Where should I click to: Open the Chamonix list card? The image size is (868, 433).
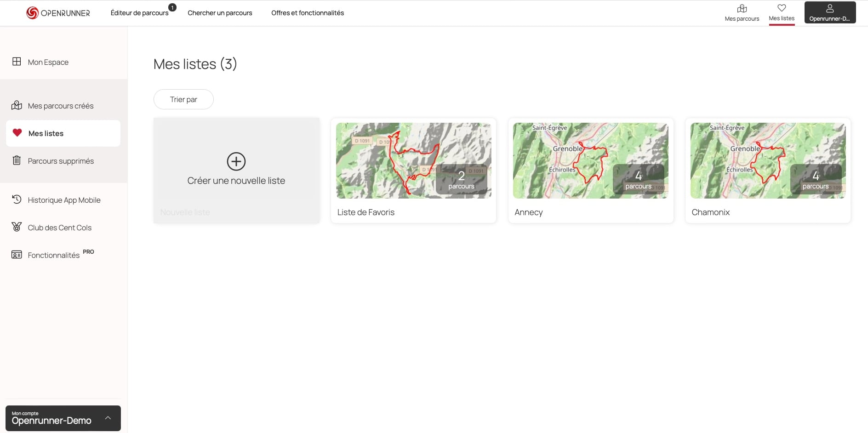coord(767,171)
